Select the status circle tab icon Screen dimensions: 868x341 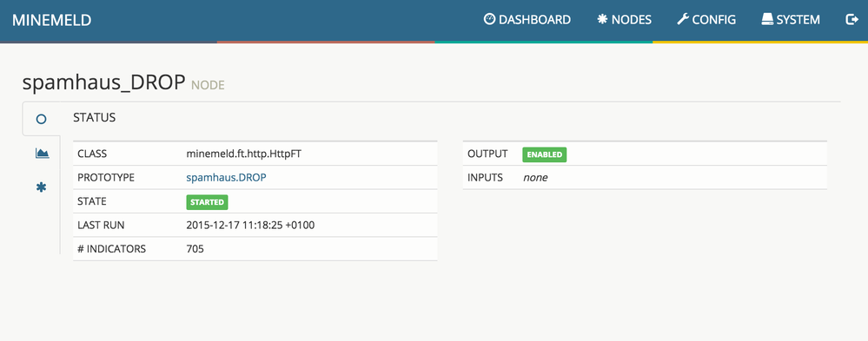41,119
